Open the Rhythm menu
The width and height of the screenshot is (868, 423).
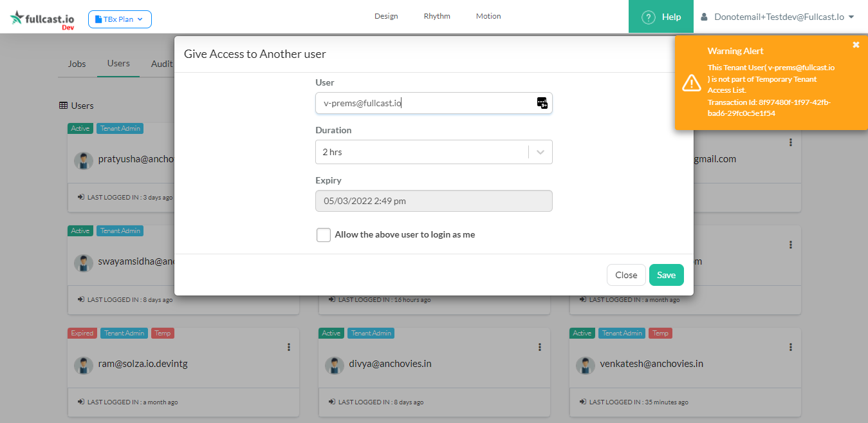click(437, 16)
